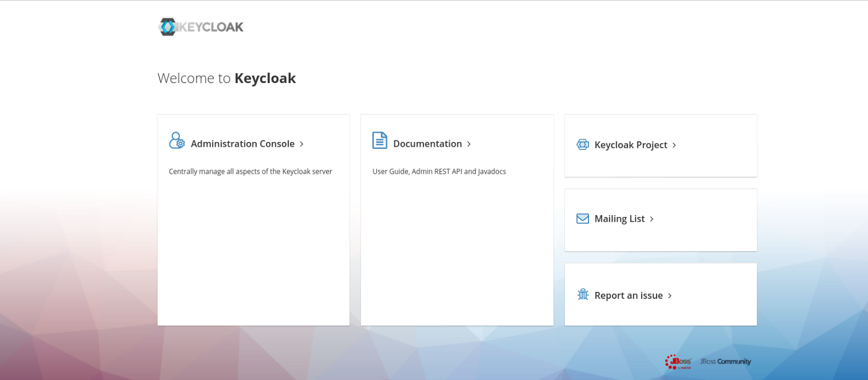Click chevron next to Report an issue
The width and height of the screenshot is (868, 380).
click(x=670, y=296)
